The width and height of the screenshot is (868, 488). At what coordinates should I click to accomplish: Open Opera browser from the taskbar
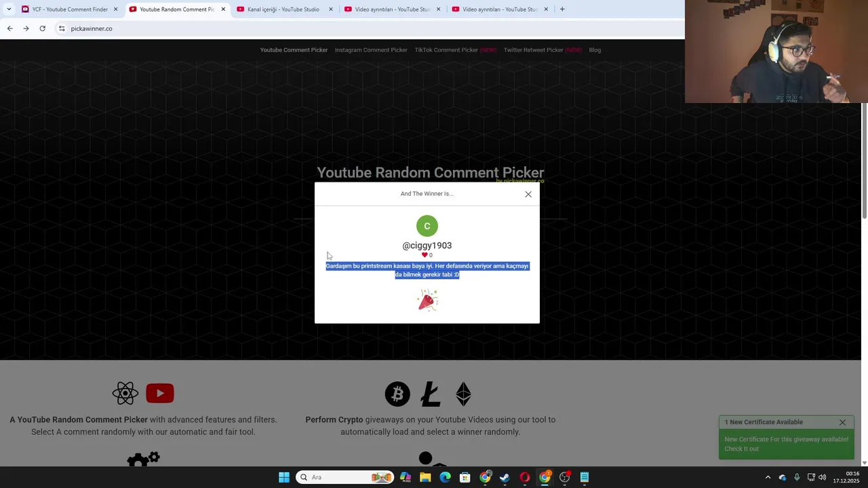click(x=525, y=477)
